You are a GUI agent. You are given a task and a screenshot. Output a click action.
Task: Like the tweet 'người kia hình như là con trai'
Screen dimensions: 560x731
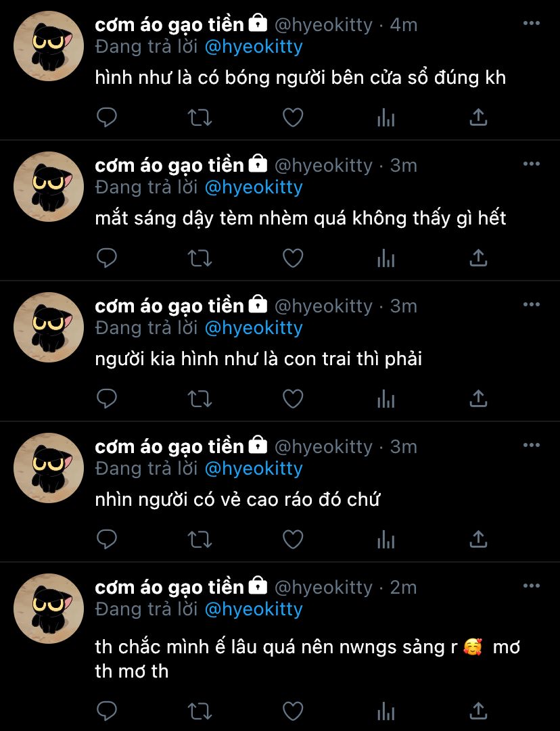(293, 399)
